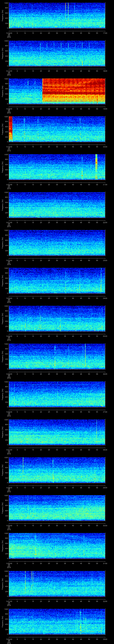
Task: Click the 5:20:00 start time label
Action: (9, 185)
